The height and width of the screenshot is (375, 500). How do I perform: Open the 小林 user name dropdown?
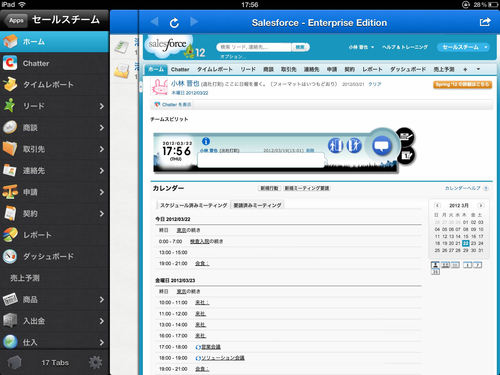361,47
